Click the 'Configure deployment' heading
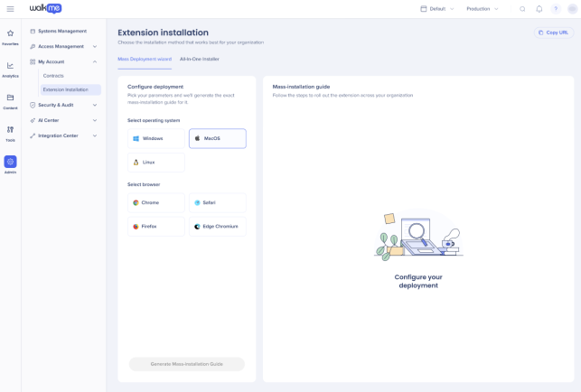The height and width of the screenshot is (392, 581). [155, 87]
